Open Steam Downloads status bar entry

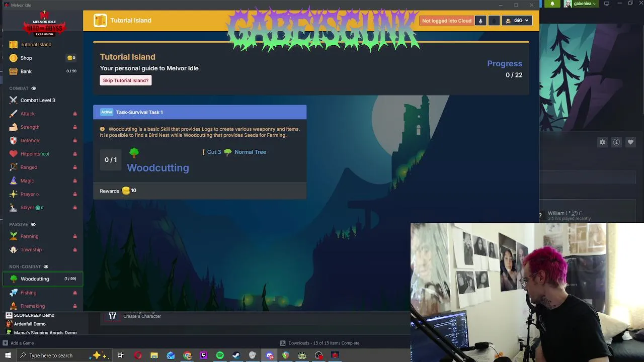(x=320, y=343)
